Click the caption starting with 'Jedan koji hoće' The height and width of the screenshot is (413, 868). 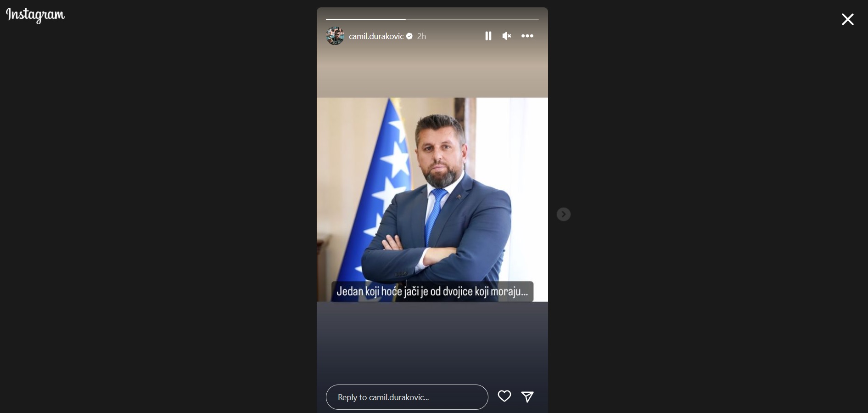[432, 292]
